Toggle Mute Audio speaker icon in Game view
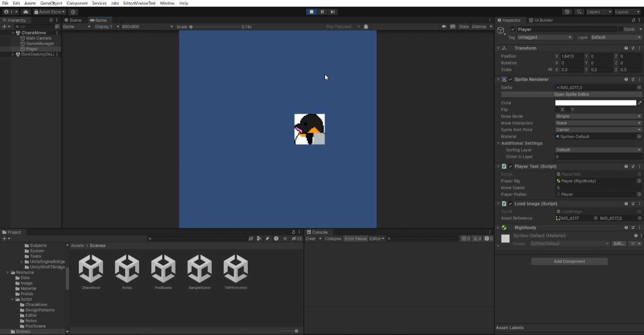The image size is (644, 335). [x=444, y=27]
